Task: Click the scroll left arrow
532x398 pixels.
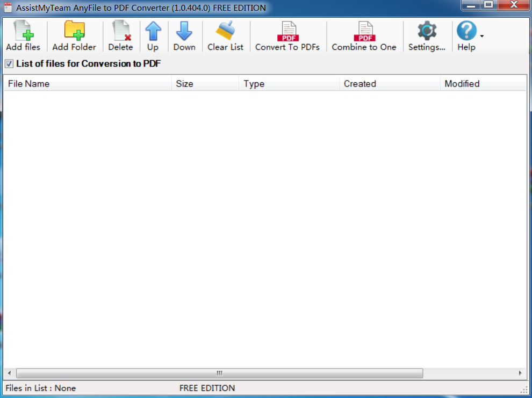Action: pyautogui.click(x=10, y=373)
